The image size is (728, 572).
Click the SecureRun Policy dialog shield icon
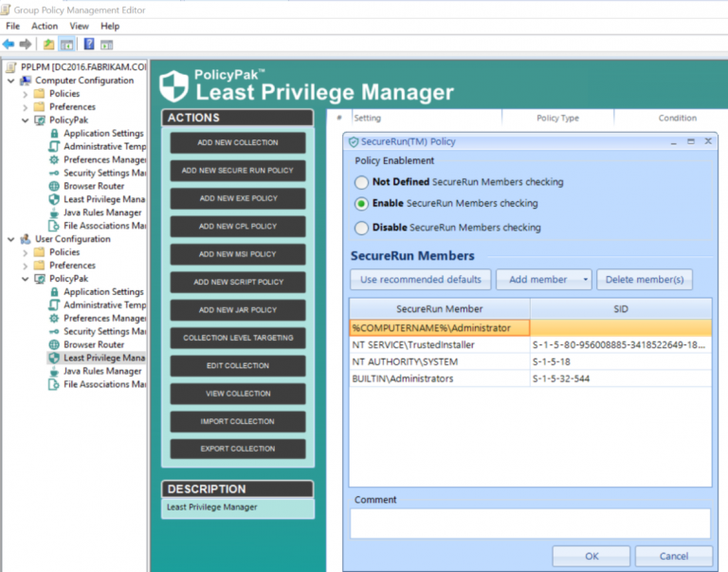[x=354, y=141]
